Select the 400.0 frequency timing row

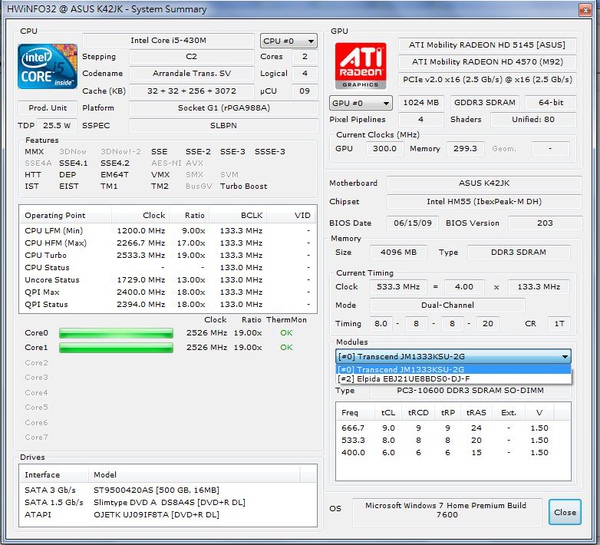point(453,452)
